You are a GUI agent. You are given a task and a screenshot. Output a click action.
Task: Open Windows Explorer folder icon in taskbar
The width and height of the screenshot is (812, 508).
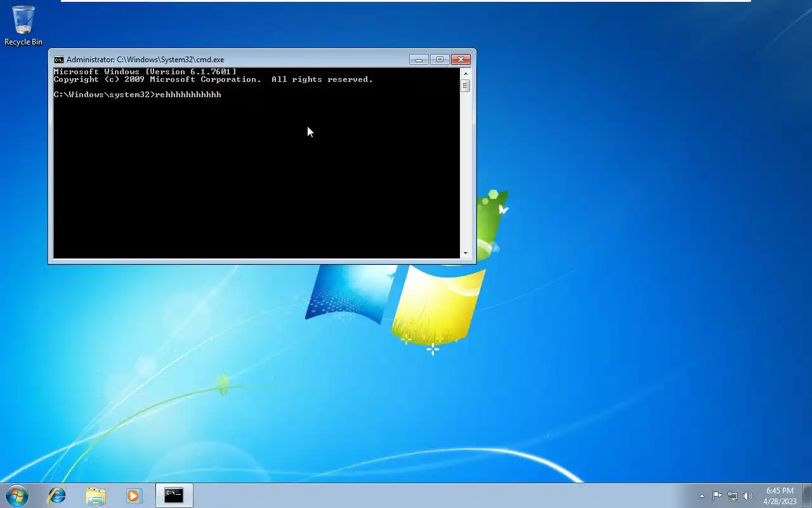[96, 495]
